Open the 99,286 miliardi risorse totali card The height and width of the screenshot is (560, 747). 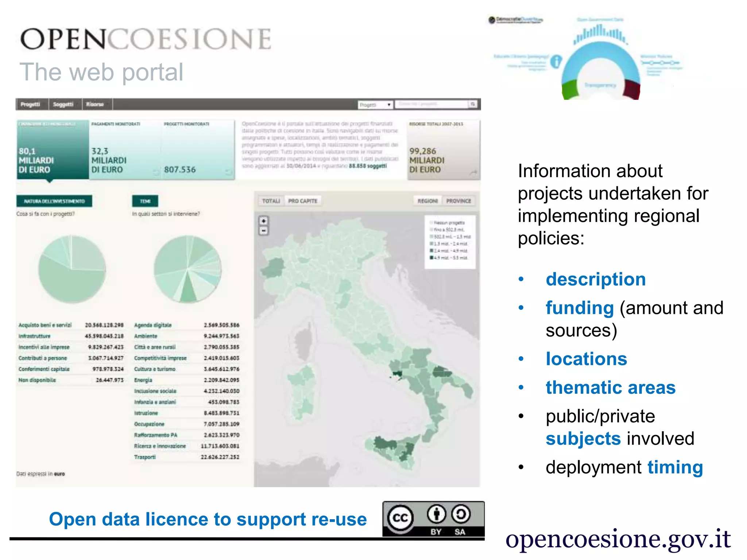443,150
